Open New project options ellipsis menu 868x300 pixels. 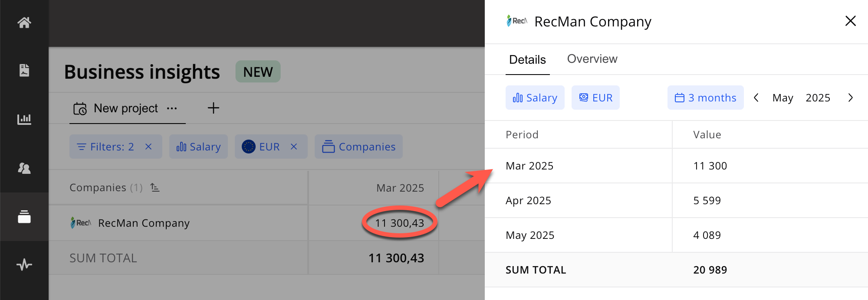(x=172, y=108)
